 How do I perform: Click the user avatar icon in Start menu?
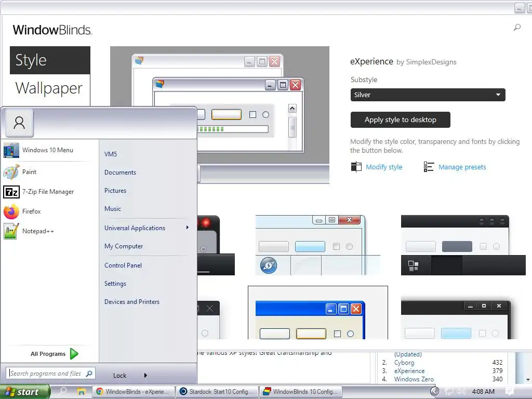pos(19,123)
